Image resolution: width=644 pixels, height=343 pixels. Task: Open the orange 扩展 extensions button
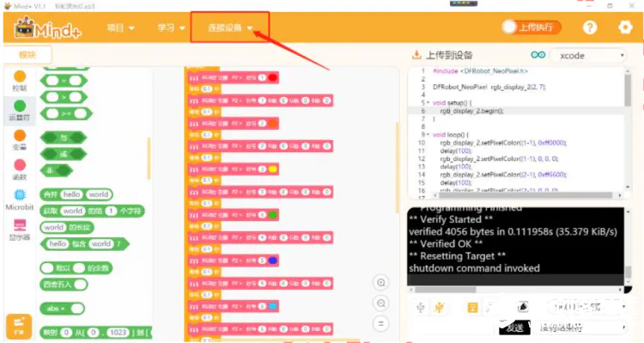(19, 328)
